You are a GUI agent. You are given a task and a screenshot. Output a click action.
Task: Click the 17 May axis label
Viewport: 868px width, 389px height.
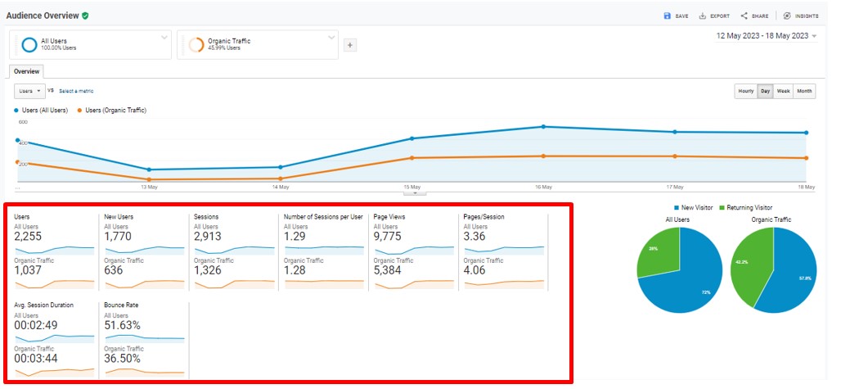click(x=674, y=188)
